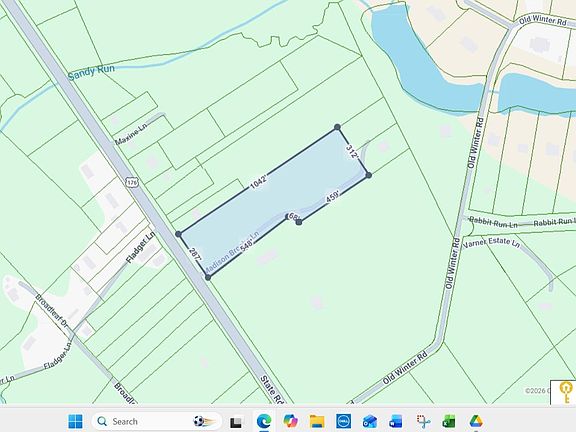Open Outlook from the taskbar
Screen dimensions: 576x432
(370, 421)
